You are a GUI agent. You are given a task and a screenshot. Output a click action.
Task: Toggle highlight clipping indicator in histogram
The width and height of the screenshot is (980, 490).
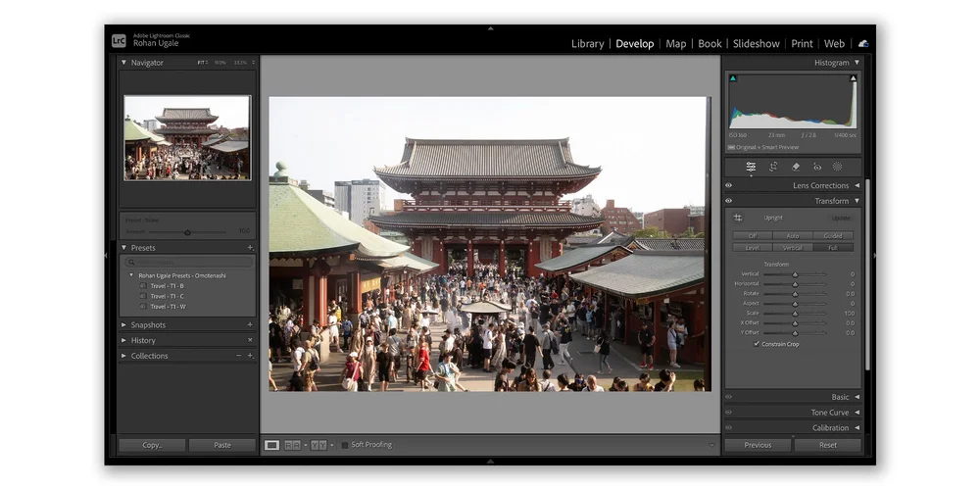(x=854, y=78)
